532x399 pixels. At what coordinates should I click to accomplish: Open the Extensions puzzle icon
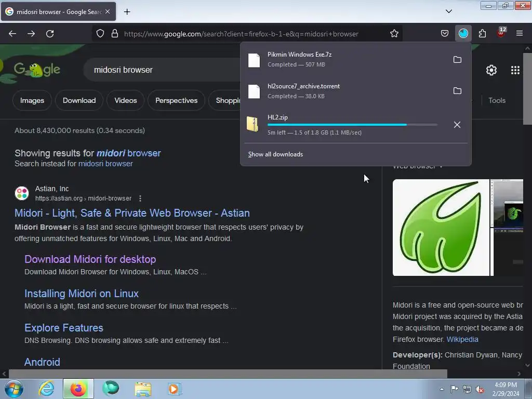[x=482, y=34]
